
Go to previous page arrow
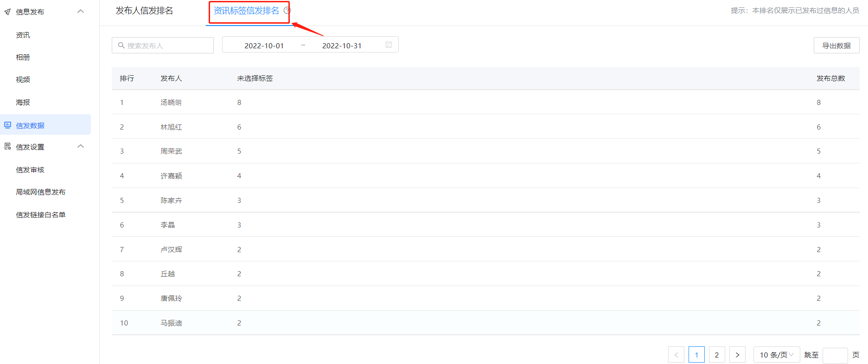click(x=676, y=355)
